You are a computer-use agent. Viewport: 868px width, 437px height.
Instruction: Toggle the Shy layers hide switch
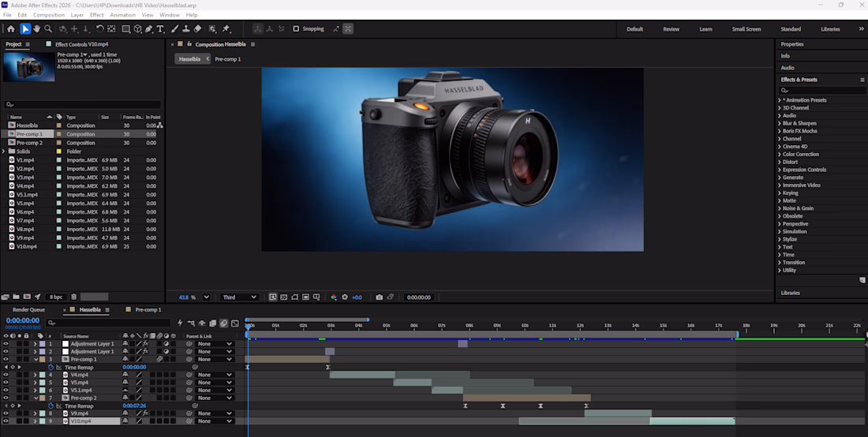tap(201, 323)
